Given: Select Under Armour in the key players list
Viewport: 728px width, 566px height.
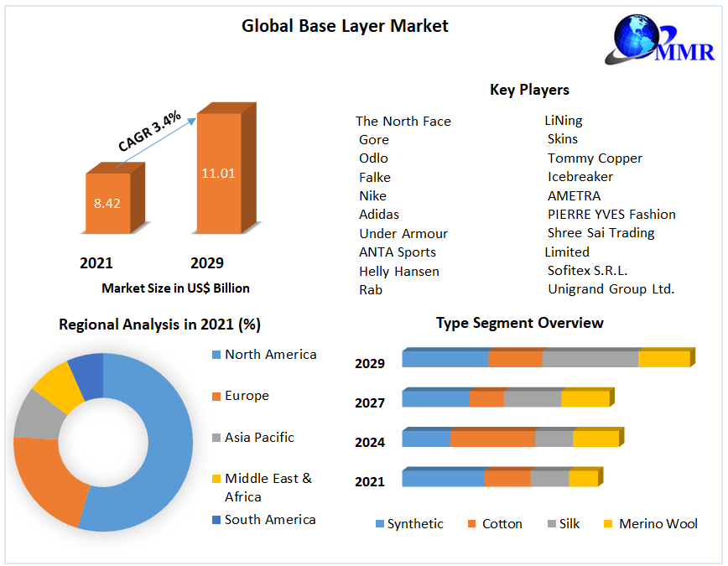Looking at the screenshot, I should tap(403, 234).
